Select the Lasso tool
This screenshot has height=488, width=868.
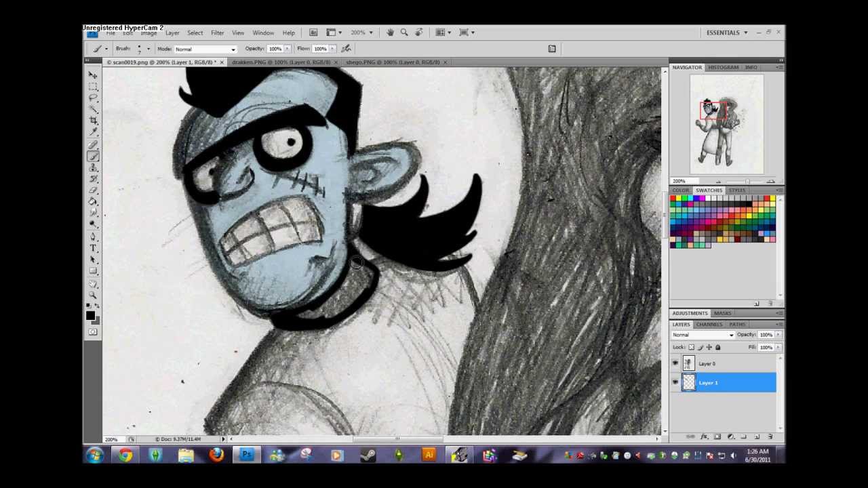[x=93, y=98]
